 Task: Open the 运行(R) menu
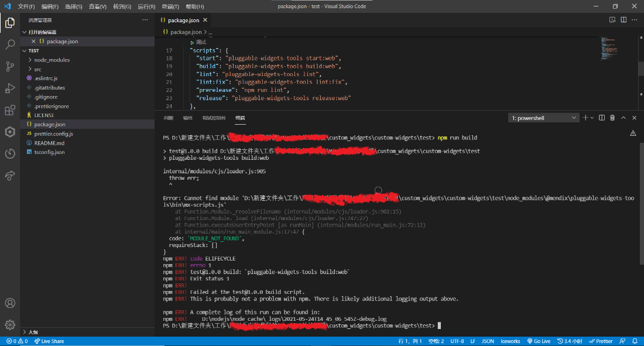146,6
